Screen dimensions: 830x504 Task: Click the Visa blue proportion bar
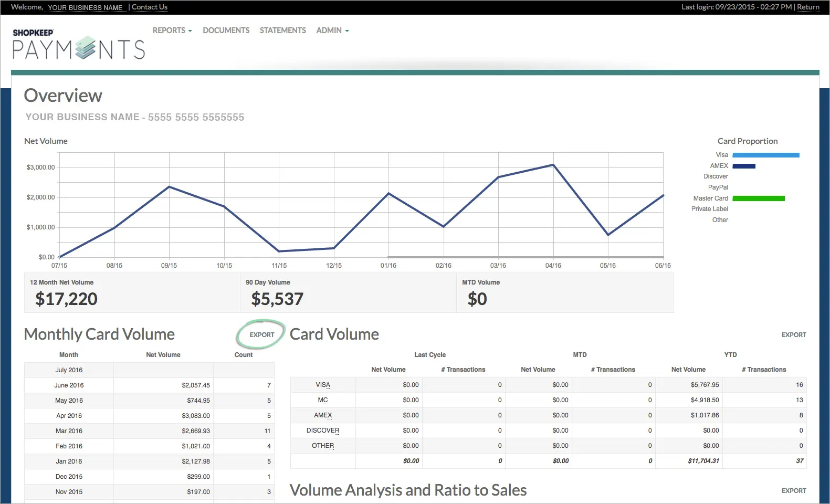click(x=765, y=155)
